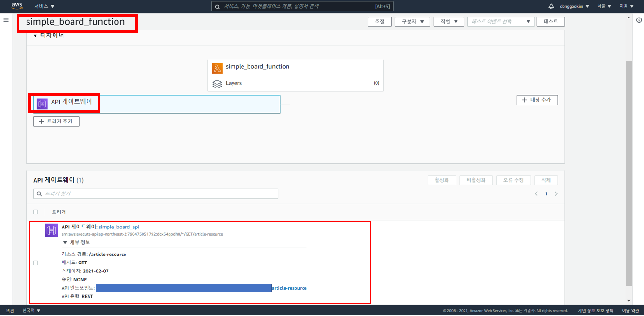This screenshot has width=644, height=316.
Task: Click the page vertical scrollbar thumb
Action: (x=629, y=173)
